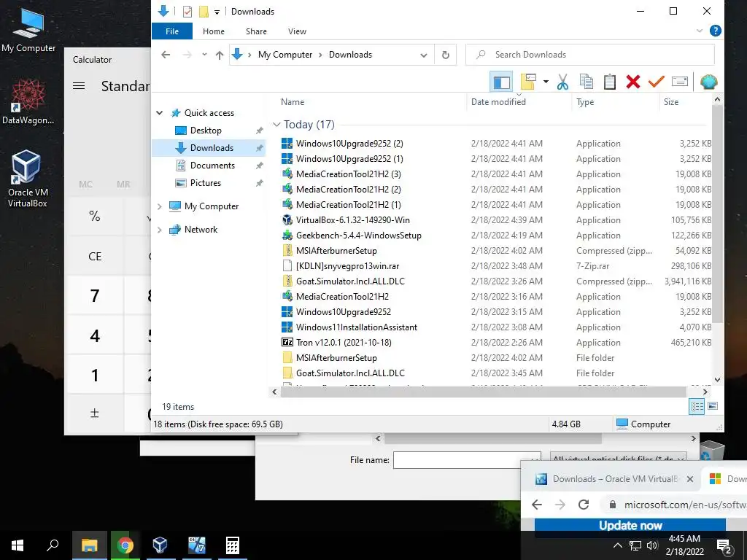Click the orange checkmark Properties icon
Viewport: 747px width, 560px height.
pyautogui.click(x=656, y=82)
